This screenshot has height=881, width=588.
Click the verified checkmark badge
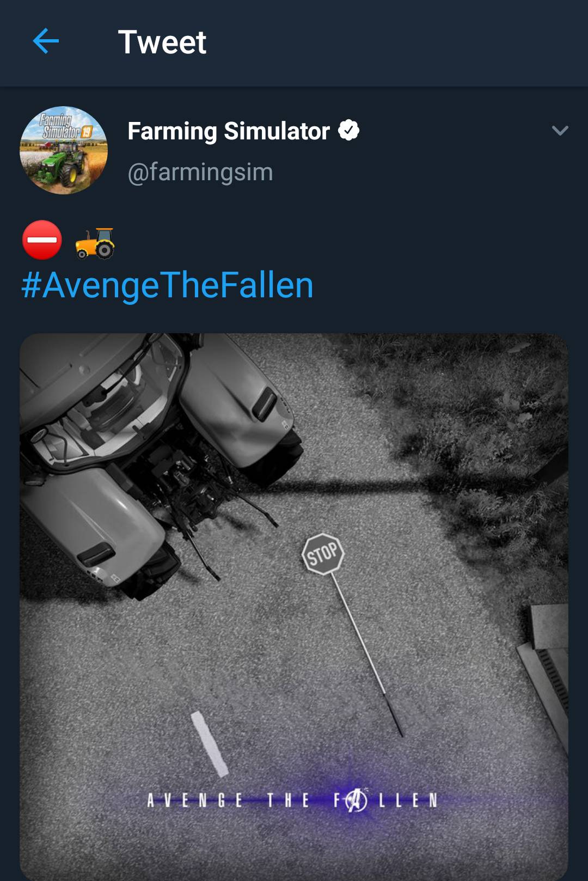pos(350,130)
